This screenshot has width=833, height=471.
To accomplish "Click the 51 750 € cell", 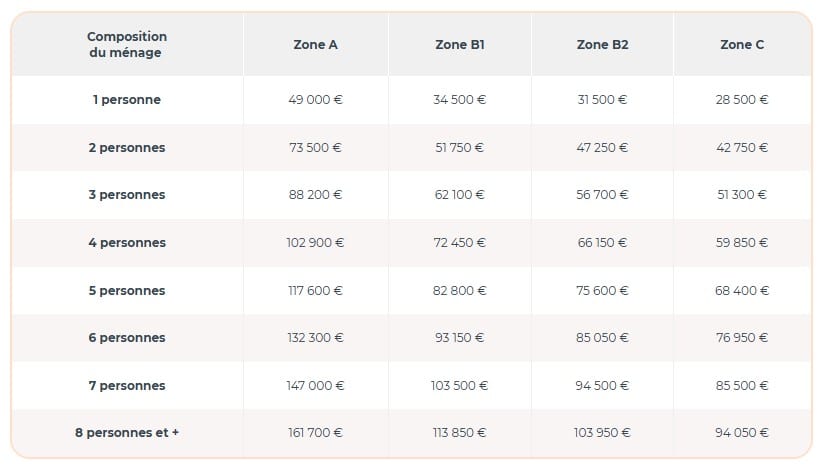I will click(460, 148).
